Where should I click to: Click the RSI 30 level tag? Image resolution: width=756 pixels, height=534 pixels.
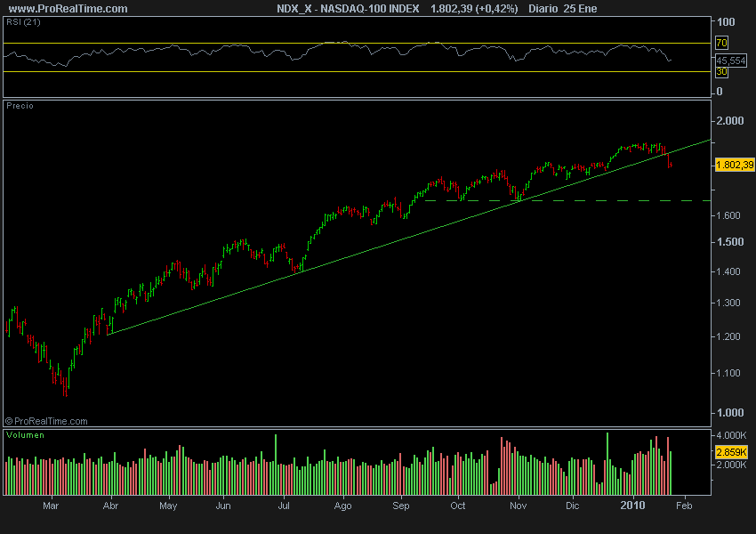pyautogui.click(x=721, y=72)
